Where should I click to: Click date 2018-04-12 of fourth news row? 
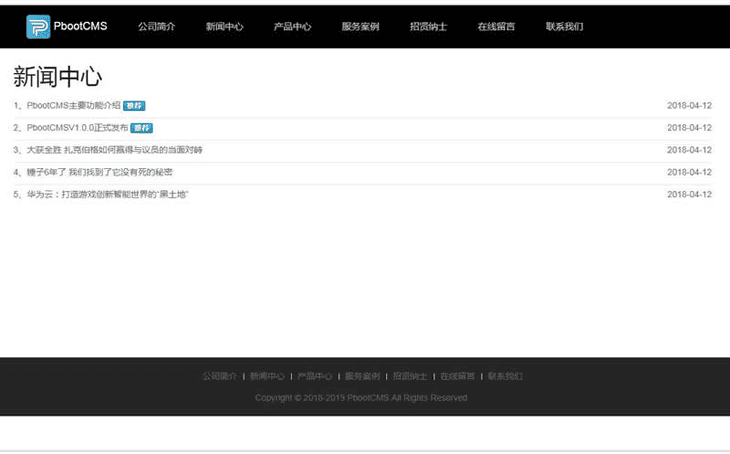(x=689, y=172)
